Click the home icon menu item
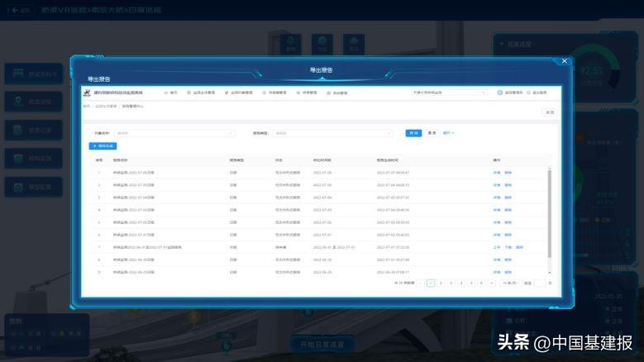 (171, 93)
